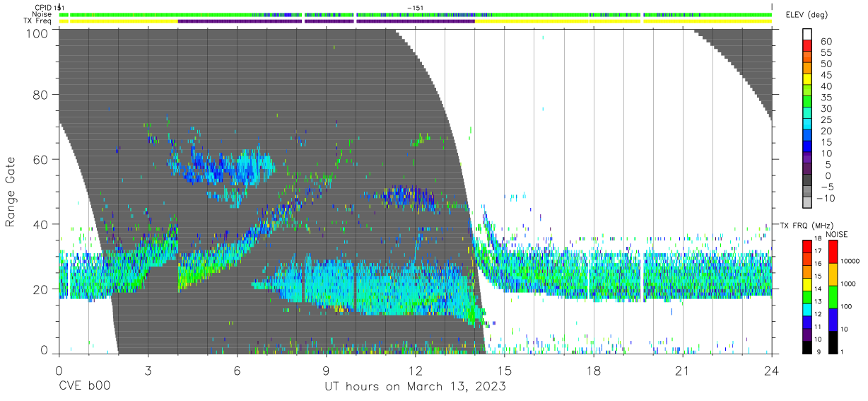Click the '55' label on ELEV colorbar

coord(826,53)
